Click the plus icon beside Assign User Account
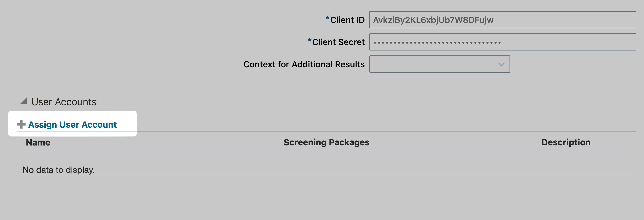Image resolution: width=644 pixels, height=220 pixels. tap(21, 124)
